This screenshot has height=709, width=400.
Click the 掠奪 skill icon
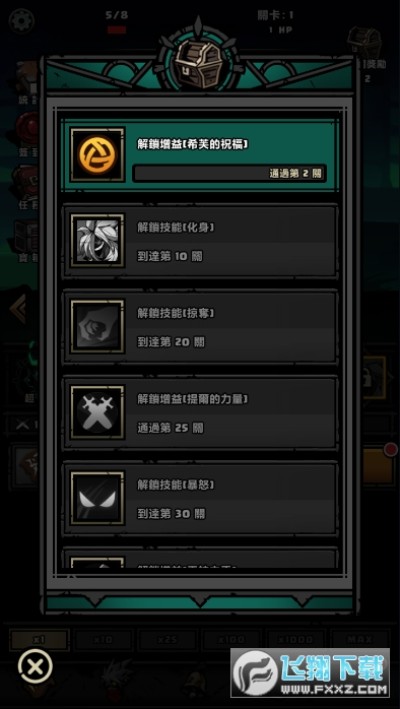[97, 326]
